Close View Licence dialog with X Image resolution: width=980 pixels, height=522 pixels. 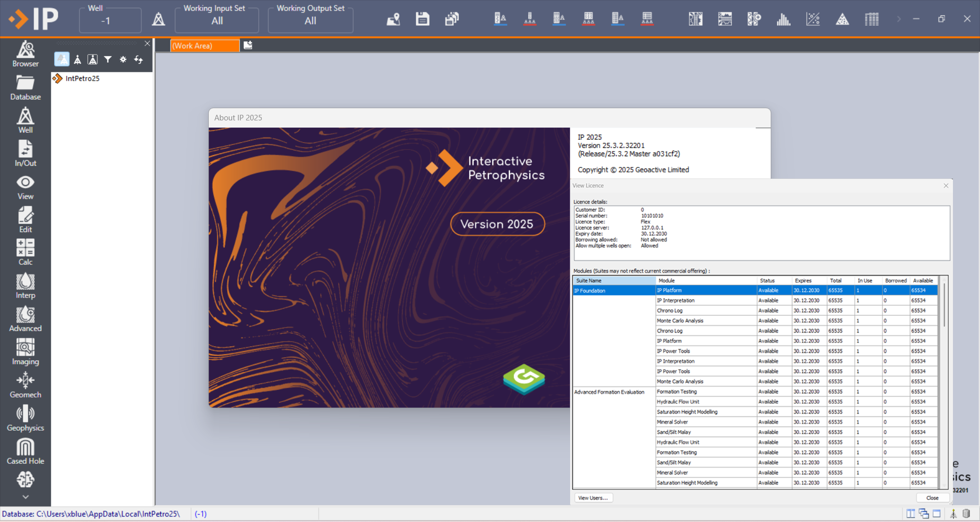946,186
